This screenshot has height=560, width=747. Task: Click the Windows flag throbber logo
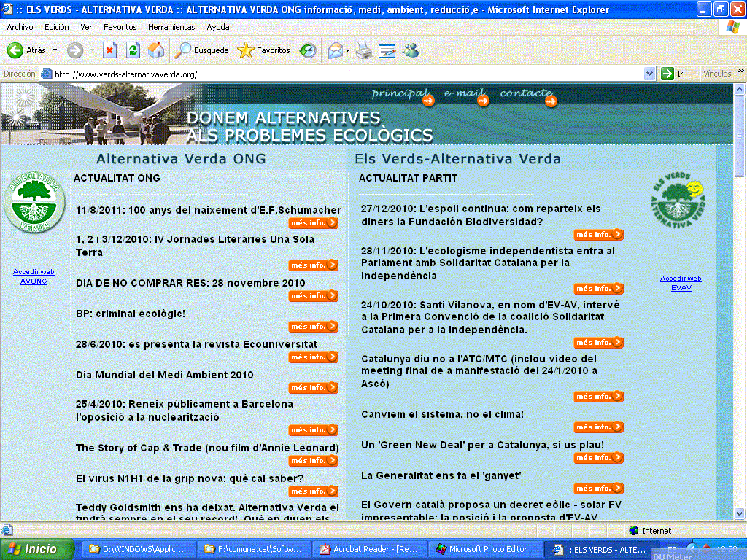point(732,27)
